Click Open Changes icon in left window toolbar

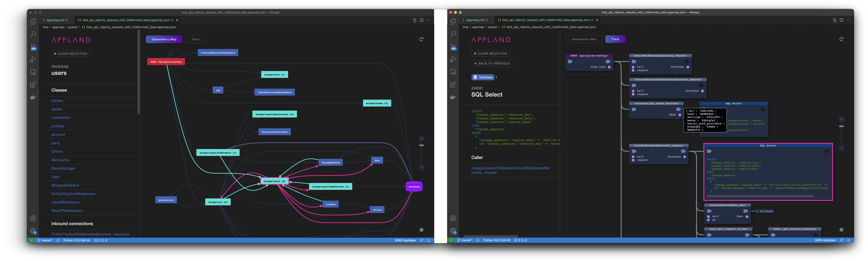pos(415,20)
